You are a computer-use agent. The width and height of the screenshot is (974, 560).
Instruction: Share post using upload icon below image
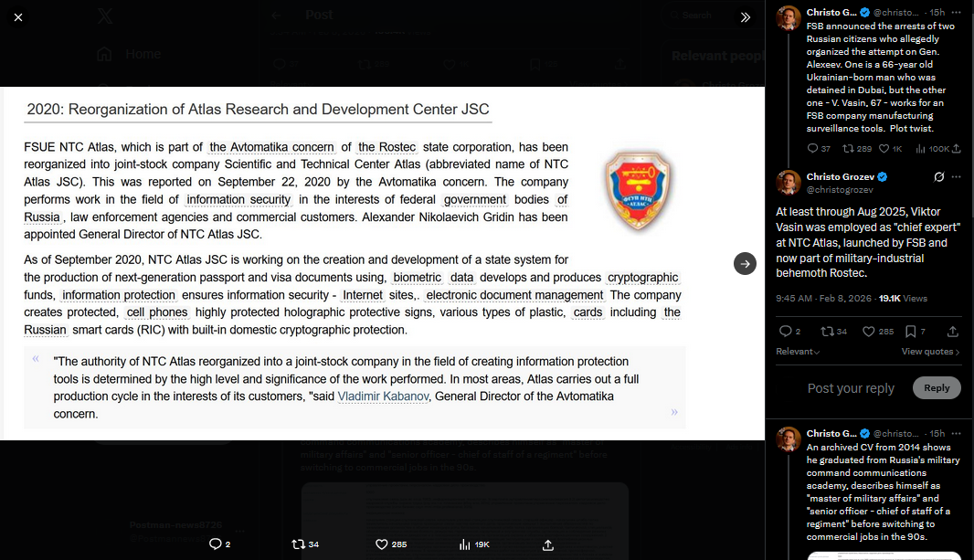tap(548, 544)
